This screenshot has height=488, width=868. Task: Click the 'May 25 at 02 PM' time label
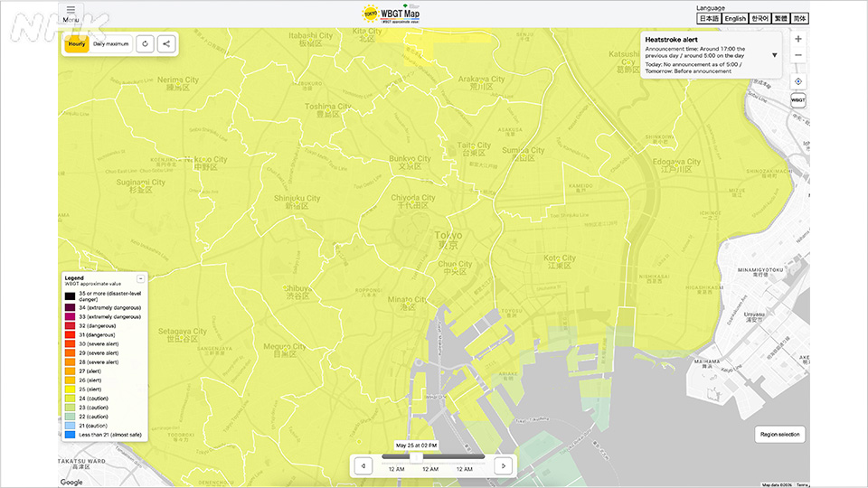click(416, 446)
